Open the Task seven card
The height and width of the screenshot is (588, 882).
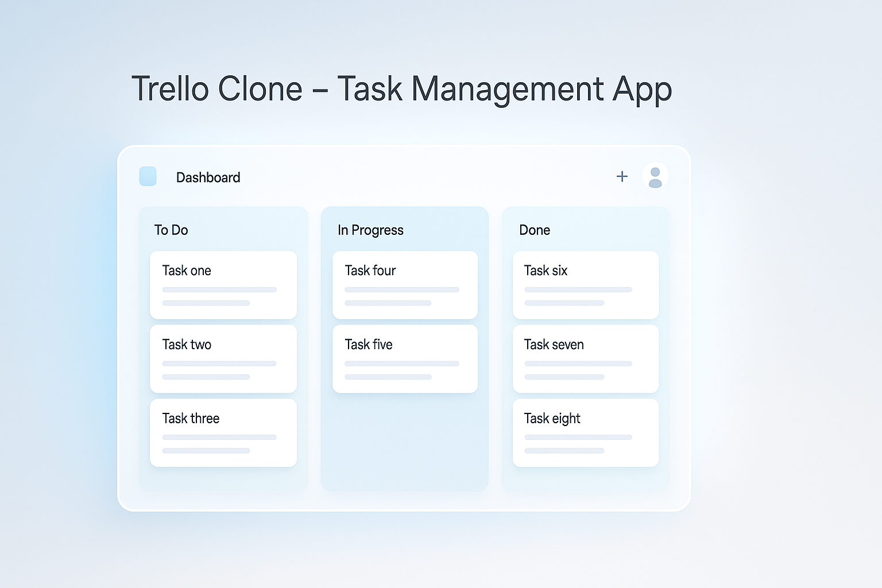tap(586, 358)
